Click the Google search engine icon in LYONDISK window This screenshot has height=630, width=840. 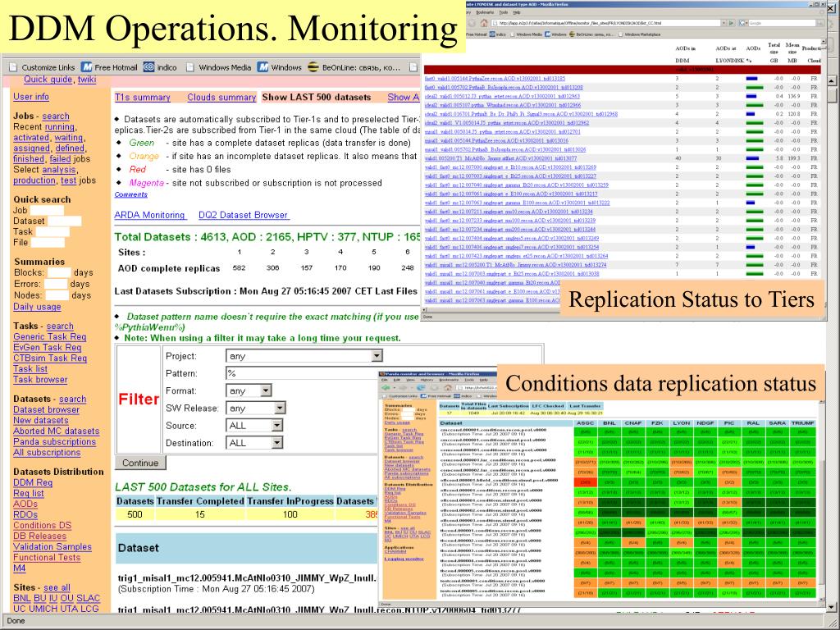pyautogui.click(x=743, y=23)
